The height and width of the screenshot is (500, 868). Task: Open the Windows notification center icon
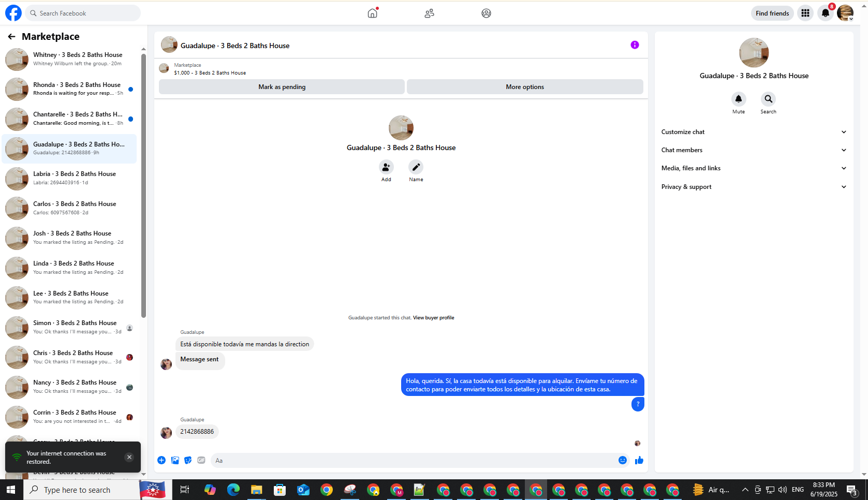tap(852, 490)
